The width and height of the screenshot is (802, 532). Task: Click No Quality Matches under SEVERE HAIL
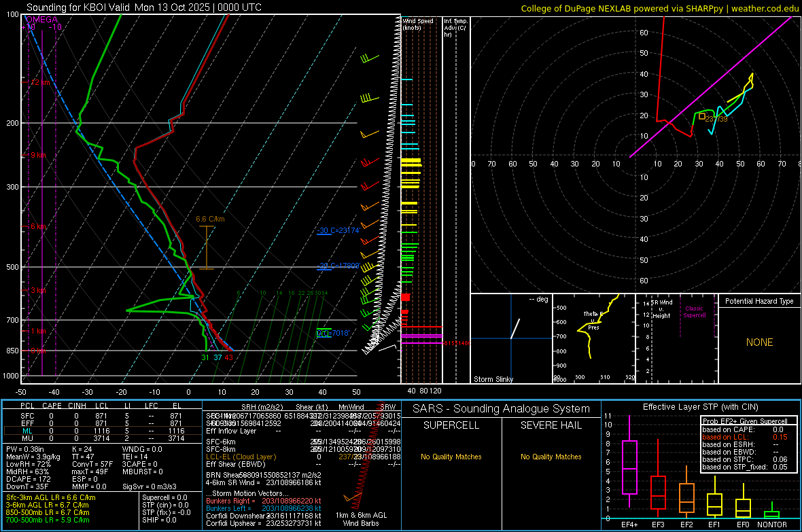[x=551, y=457]
